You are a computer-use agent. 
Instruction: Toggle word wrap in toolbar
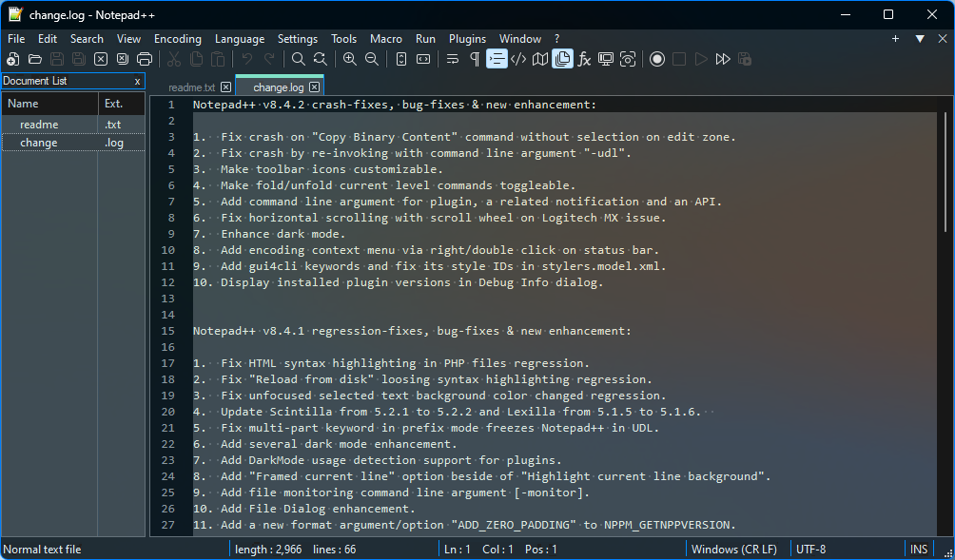tap(453, 59)
